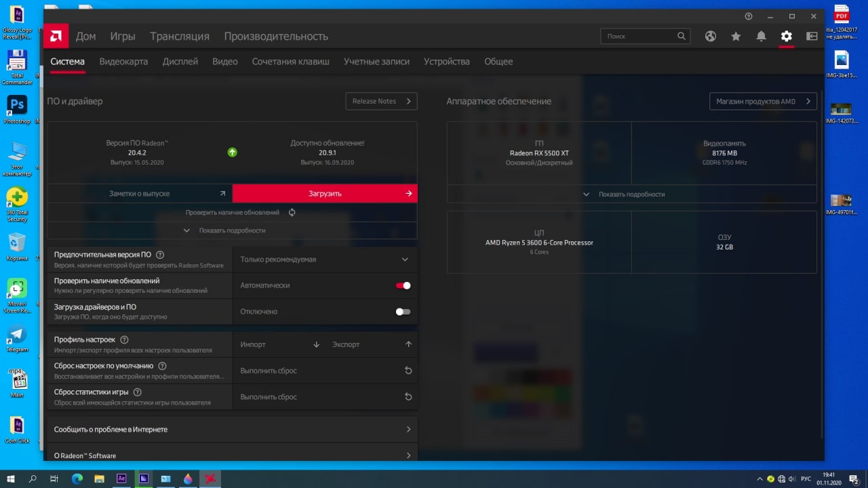
Task: Open the Игры tab
Action: (x=123, y=37)
